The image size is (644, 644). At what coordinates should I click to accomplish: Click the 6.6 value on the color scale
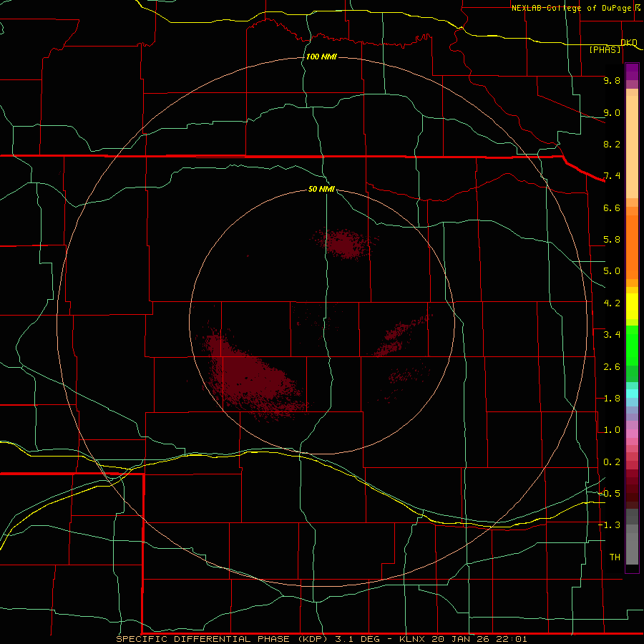[x=612, y=208]
